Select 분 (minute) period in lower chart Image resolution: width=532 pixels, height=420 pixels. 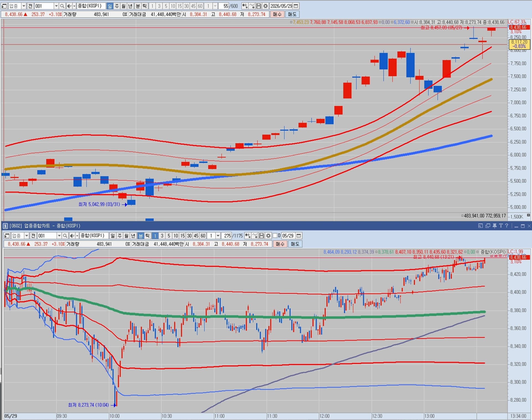pos(140,236)
